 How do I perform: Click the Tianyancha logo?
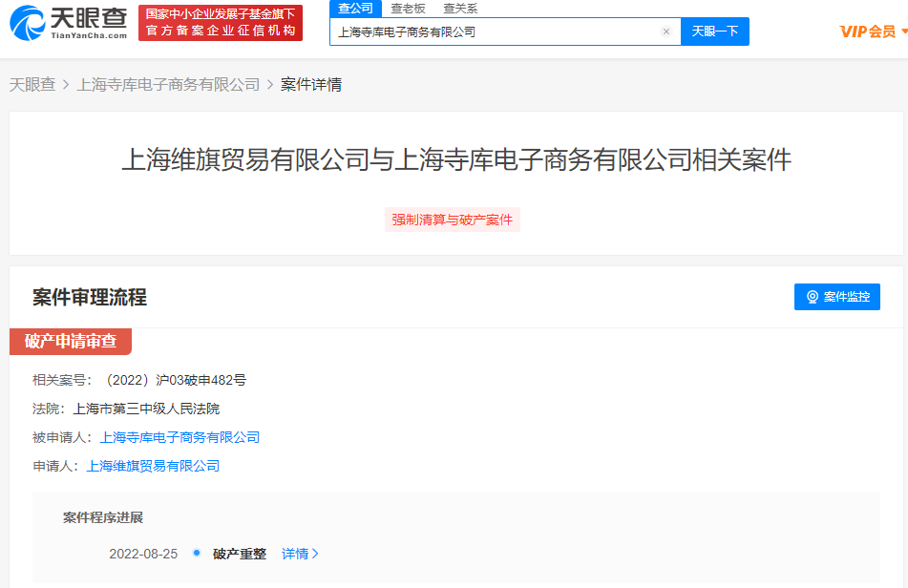click(x=69, y=23)
